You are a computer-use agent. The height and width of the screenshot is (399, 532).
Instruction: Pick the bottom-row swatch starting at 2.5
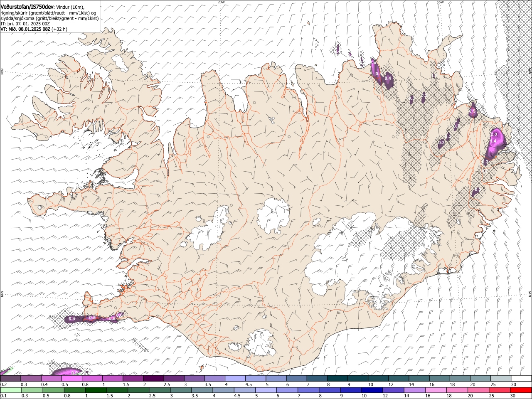159,390
